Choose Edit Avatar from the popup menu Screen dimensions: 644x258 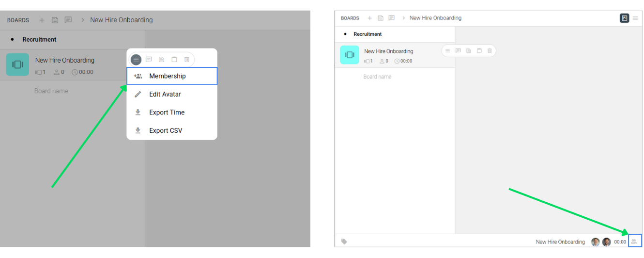click(x=165, y=94)
